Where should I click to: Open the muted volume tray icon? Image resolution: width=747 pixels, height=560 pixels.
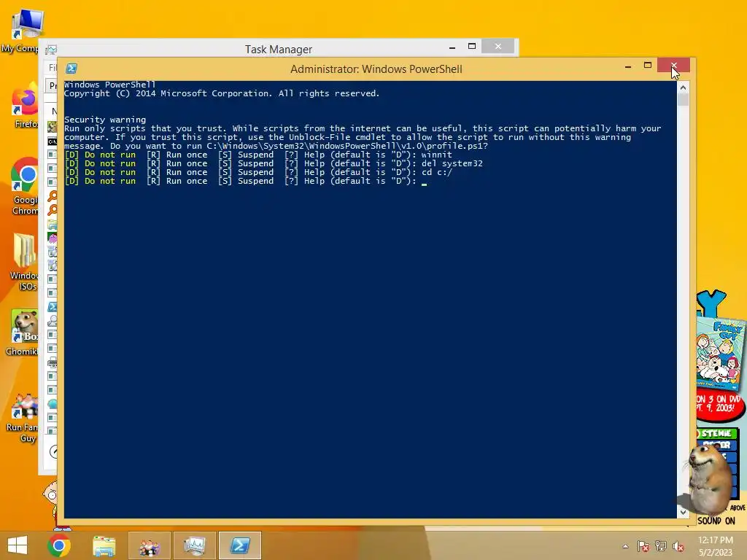pos(678,546)
